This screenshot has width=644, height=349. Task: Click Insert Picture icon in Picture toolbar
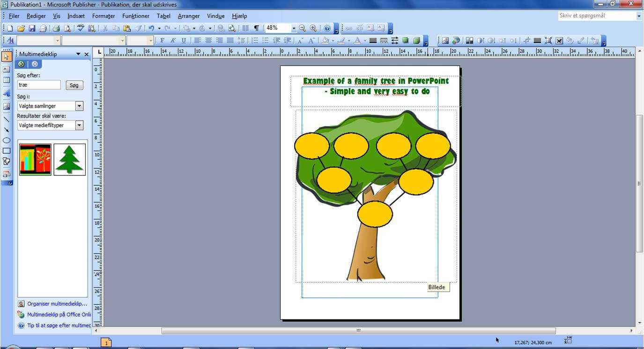coord(445,41)
